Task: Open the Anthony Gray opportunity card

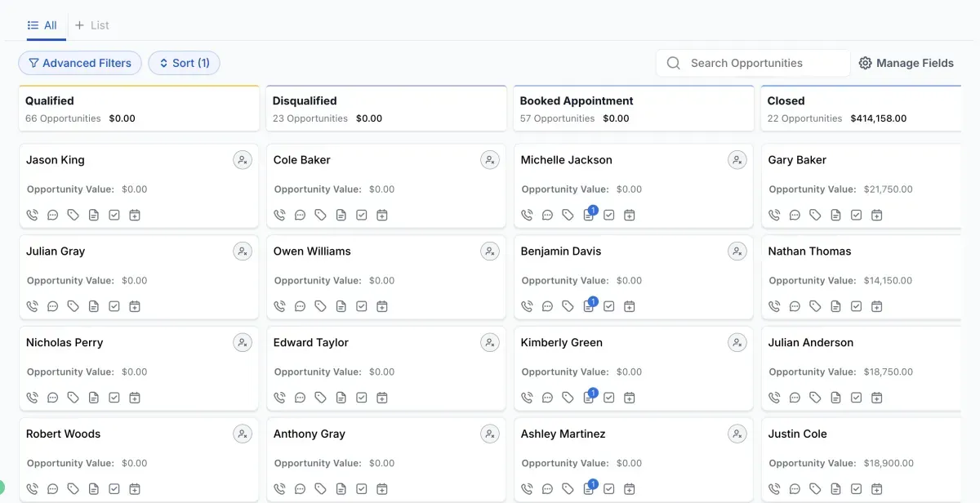Action: tap(310, 434)
